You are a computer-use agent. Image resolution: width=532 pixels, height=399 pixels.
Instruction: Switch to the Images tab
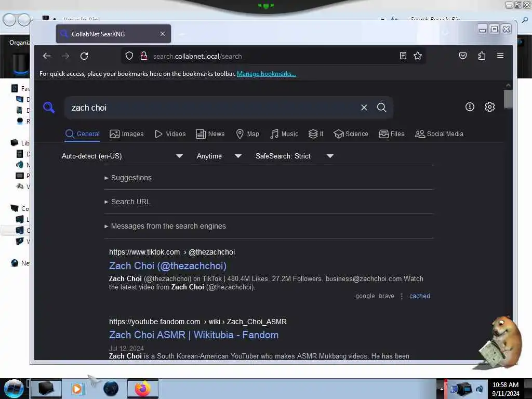[x=127, y=134]
